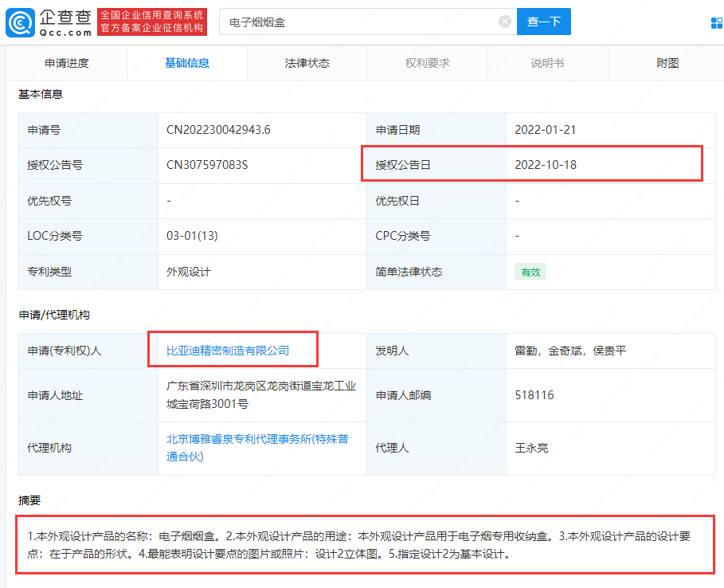This screenshot has width=724, height=588.
Task: Select the agent name 王永亮
Action: (x=531, y=448)
